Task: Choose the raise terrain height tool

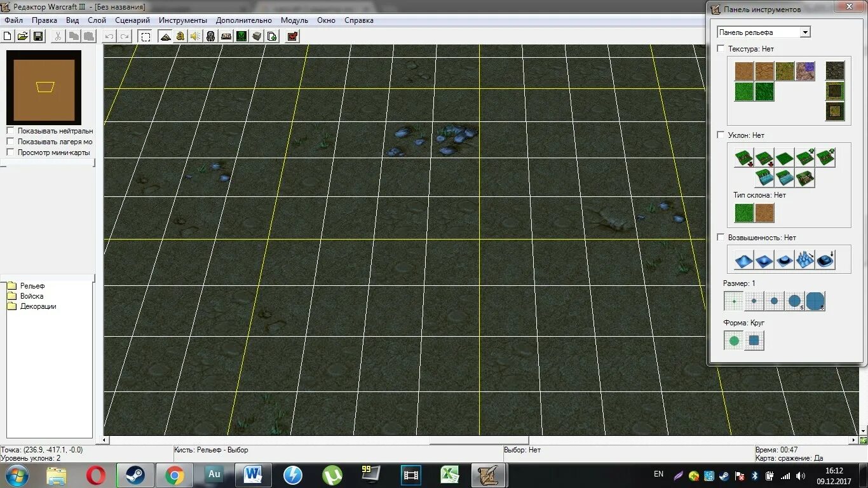Action: click(744, 260)
